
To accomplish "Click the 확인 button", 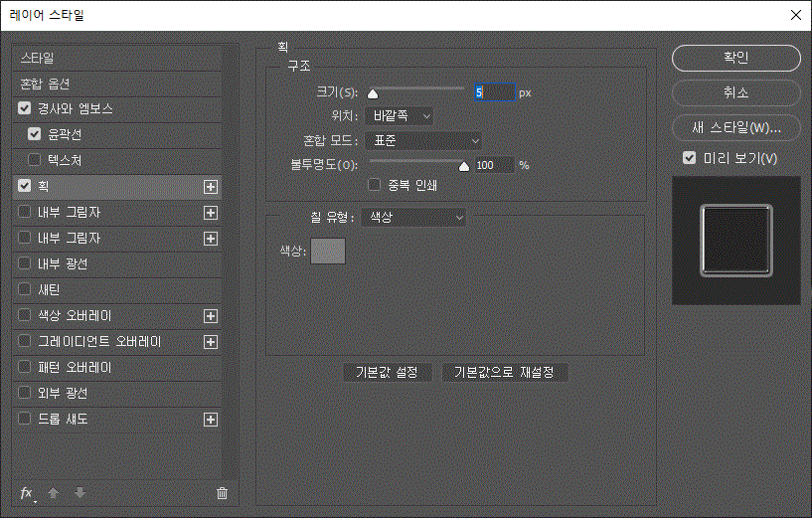I will click(735, 58).
